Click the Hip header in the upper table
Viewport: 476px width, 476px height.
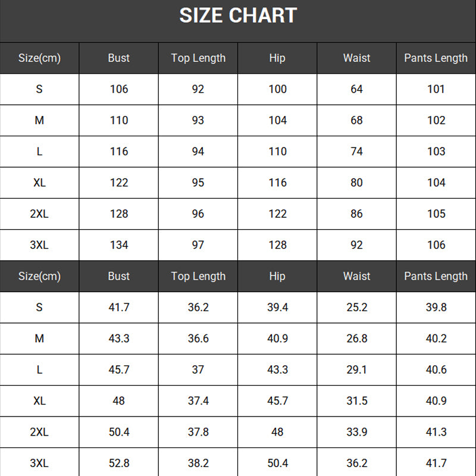pyautogui.click(x=277, y=58)
